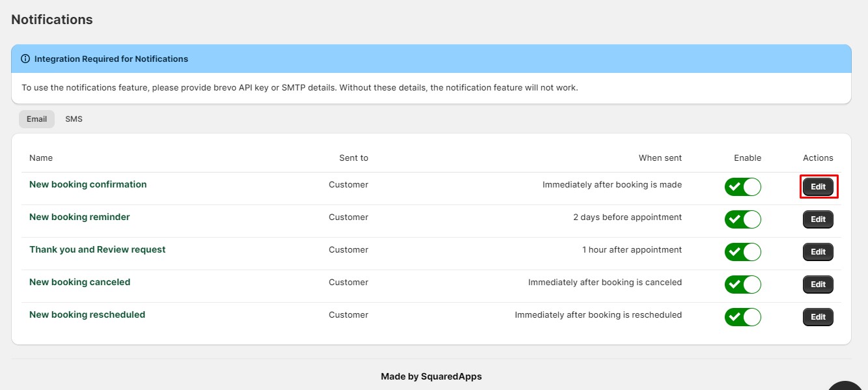Toggle the Thank you and Review request switch
This screenshot has height=390, width=868.
coord(742,252)
